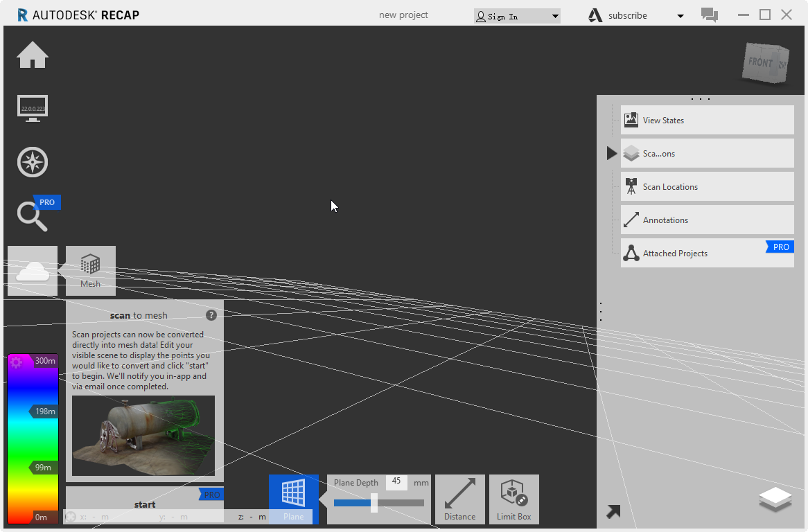Viewport: 808px width, 532px height.
Task: Open the feedback chat icon in title bar
Action: click(x=709, y=15)
